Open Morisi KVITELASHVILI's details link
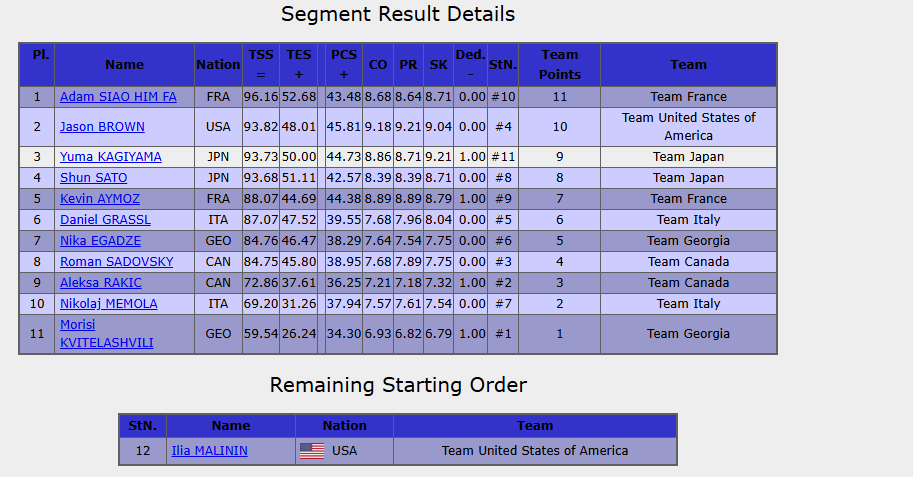 pyautogui.click(x=109, y=334)
